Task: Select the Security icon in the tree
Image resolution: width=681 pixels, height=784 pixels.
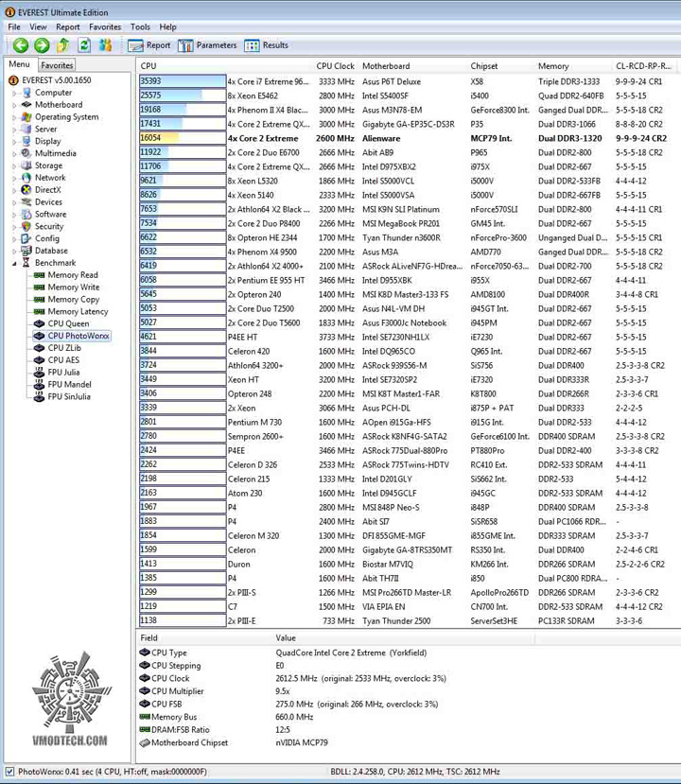Action: click(27, 227)
